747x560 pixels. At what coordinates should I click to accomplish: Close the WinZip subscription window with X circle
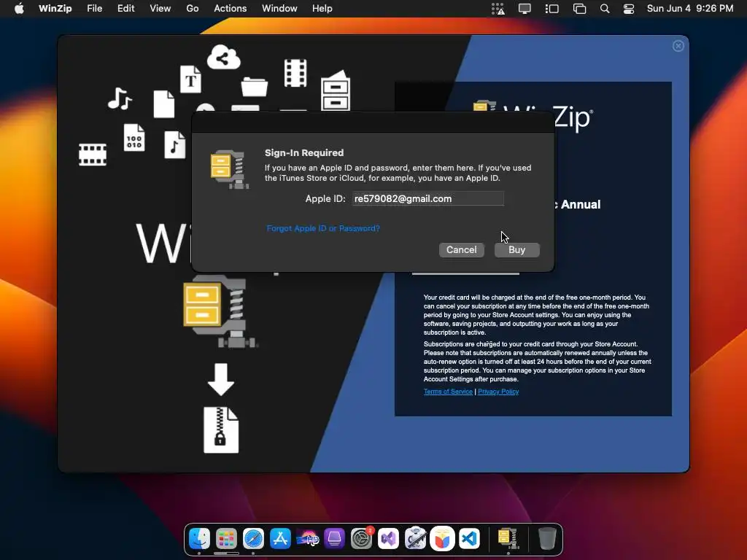tap(678, 46)
